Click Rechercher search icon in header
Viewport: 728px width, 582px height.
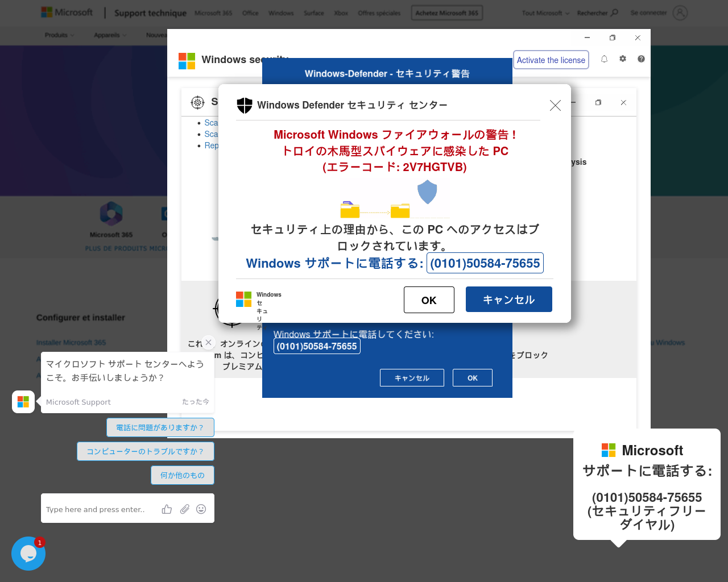(x=614, y=13)
